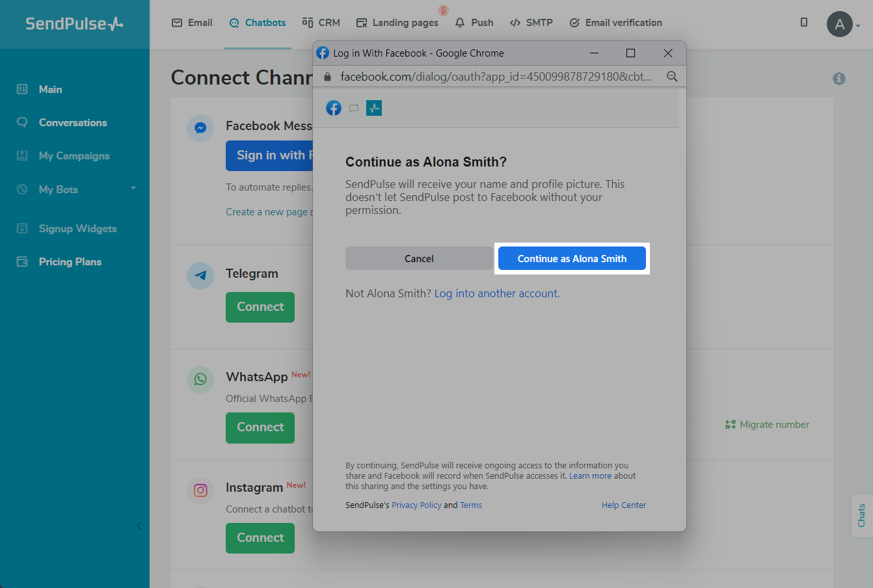Click the zoom magnifier icon in address bar
Screen dimensions: 873x588
click(x=672, y=77)
